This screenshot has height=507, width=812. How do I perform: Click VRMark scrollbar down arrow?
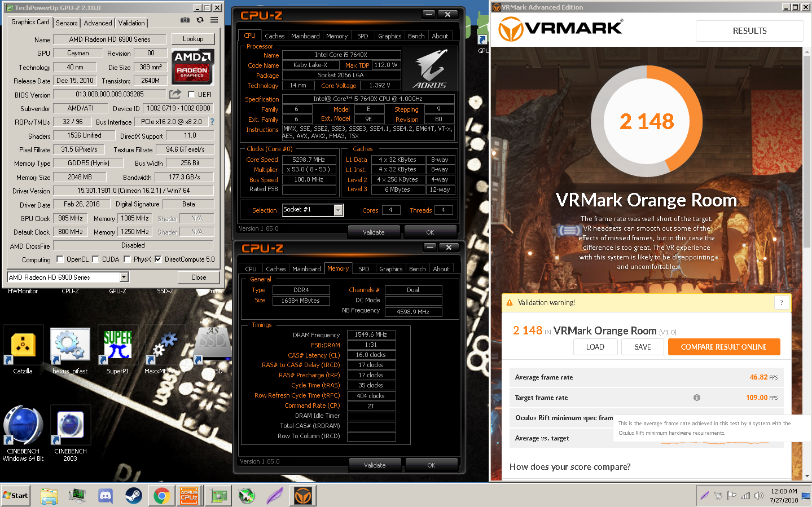(x=807, y=476)
